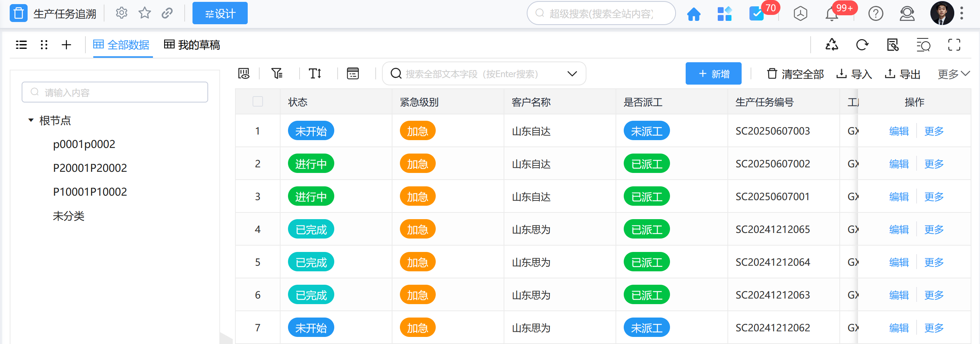Go to the home page icon

pos(693,14)
